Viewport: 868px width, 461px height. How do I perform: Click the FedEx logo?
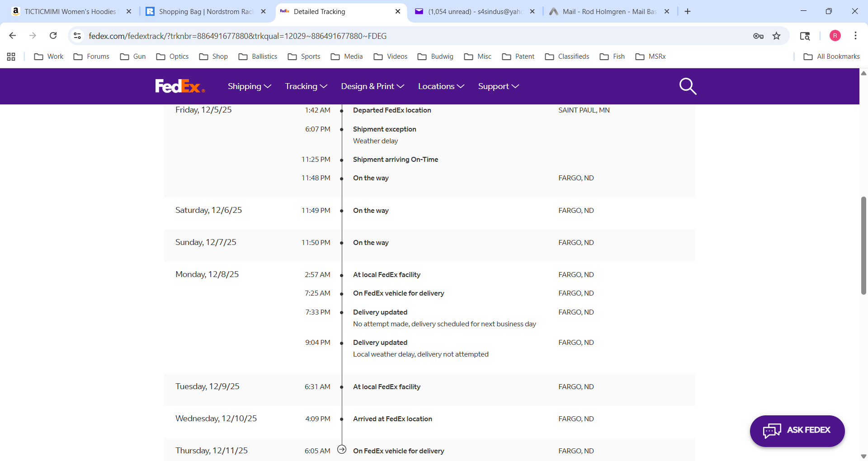pos(180,86)
